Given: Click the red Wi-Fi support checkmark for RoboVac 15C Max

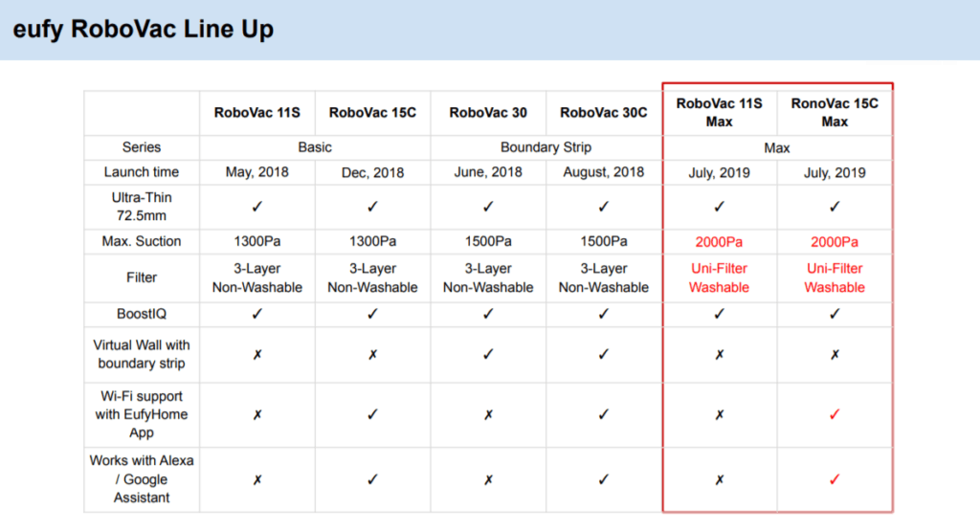Looking at the screenshot, I should point(835,414).
